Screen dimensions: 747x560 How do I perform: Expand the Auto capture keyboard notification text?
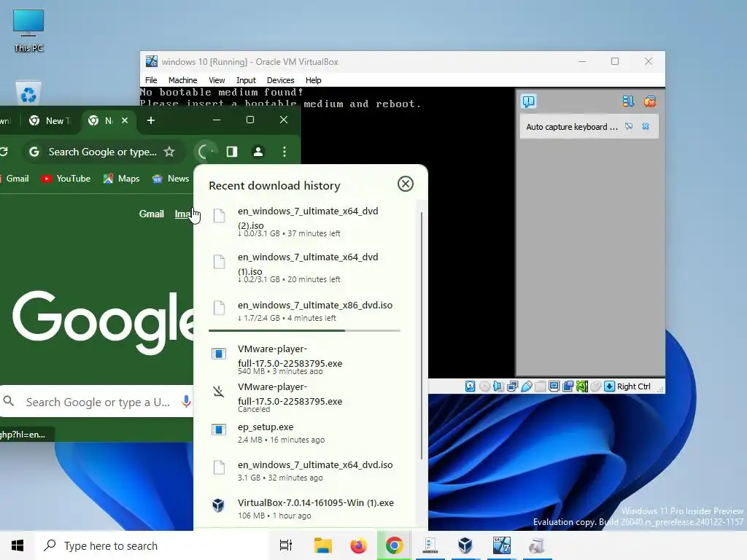click(x=572, y=127)
